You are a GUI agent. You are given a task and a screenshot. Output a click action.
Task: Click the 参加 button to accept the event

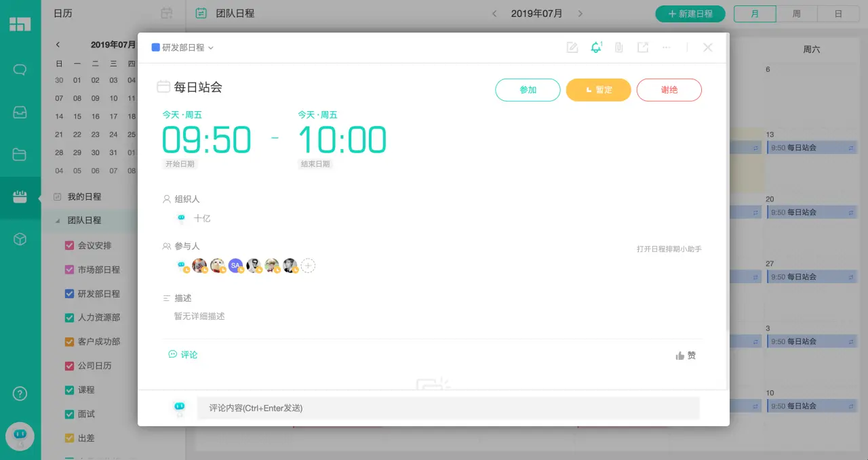click(x=528, y=89)
